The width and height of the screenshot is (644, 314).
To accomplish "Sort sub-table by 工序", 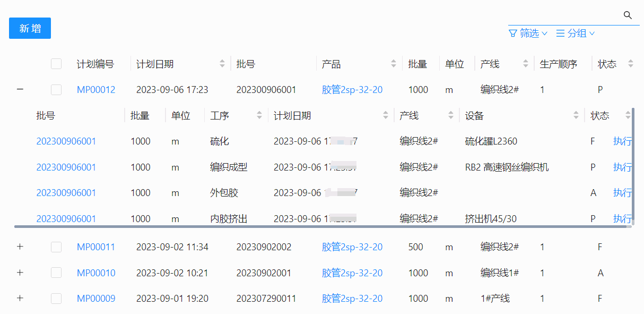I will [x=259, y=115].
